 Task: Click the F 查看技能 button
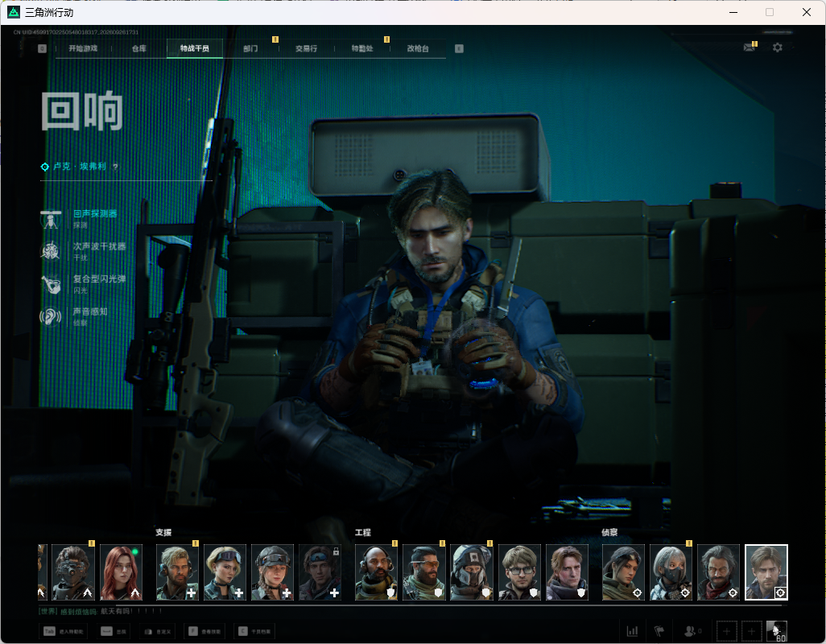pyautogui.click(x=206, y=631)
